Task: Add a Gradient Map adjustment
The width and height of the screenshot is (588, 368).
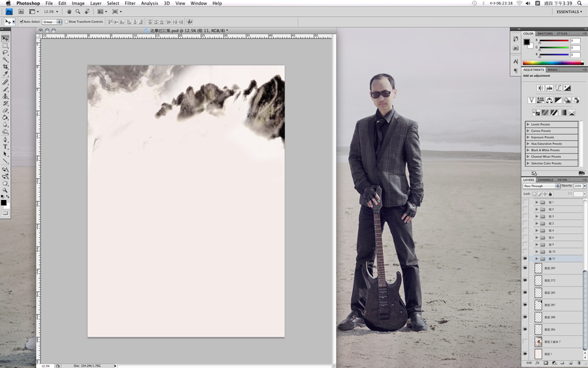Action: (x=563, y=112)
